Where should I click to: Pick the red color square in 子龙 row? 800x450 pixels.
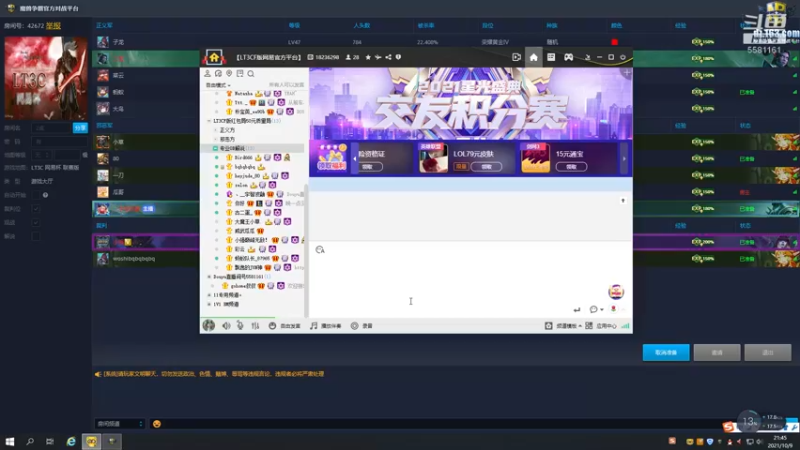point(615,42)
